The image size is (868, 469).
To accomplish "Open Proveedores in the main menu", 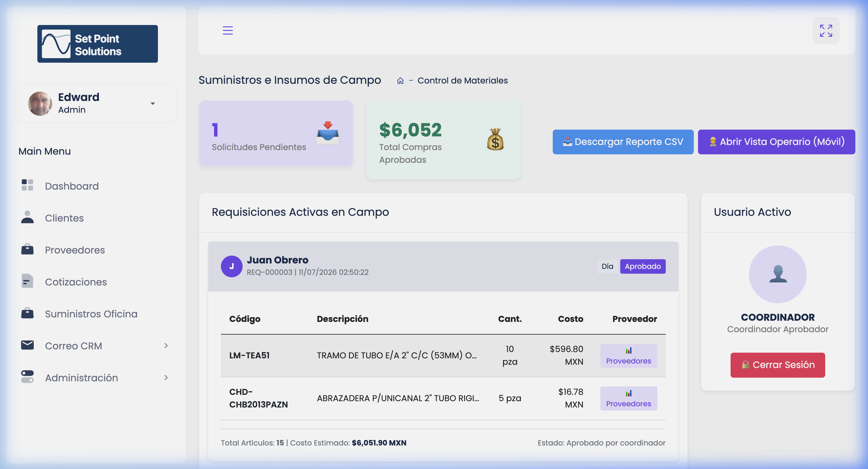I will pyautogui.click(x=75, y=250).
